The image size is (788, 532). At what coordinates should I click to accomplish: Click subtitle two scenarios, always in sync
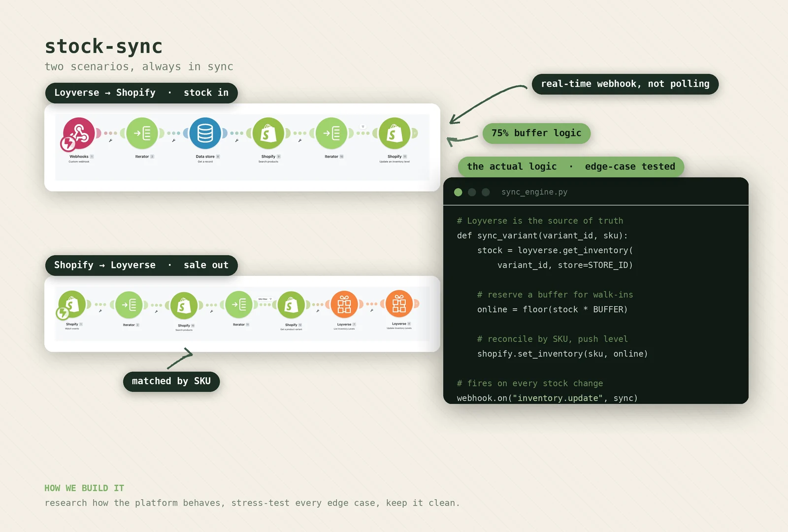139,66
